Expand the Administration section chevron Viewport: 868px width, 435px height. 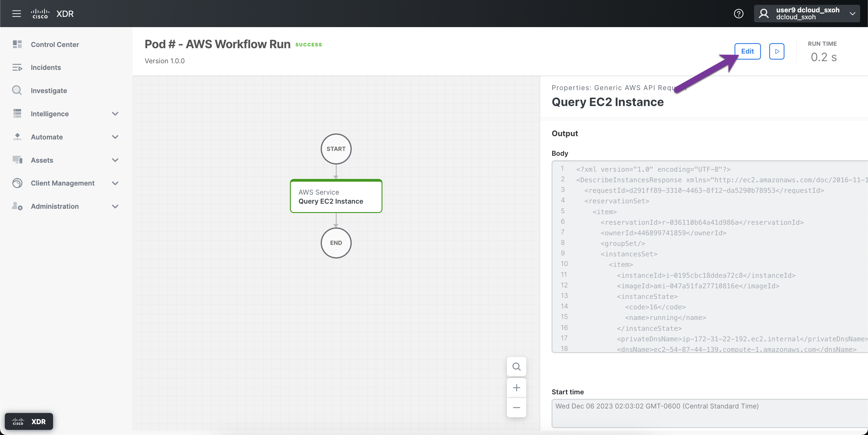(x=115, y=206)
